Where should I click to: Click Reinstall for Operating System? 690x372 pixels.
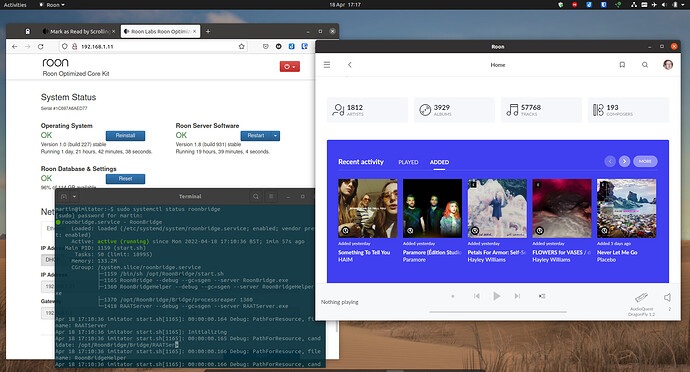pos(125,136)
